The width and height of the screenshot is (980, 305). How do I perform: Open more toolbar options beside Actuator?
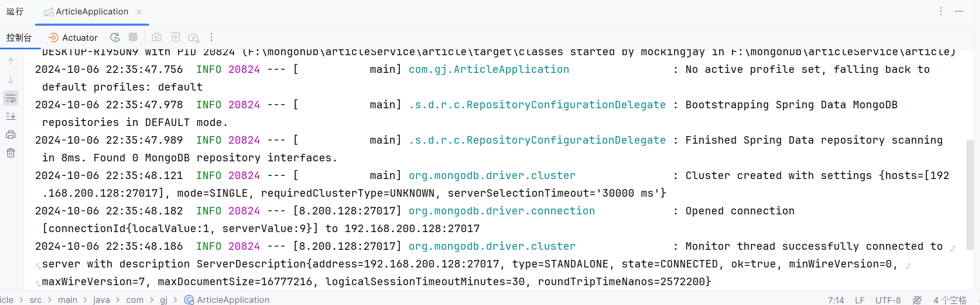pos(211,37)
